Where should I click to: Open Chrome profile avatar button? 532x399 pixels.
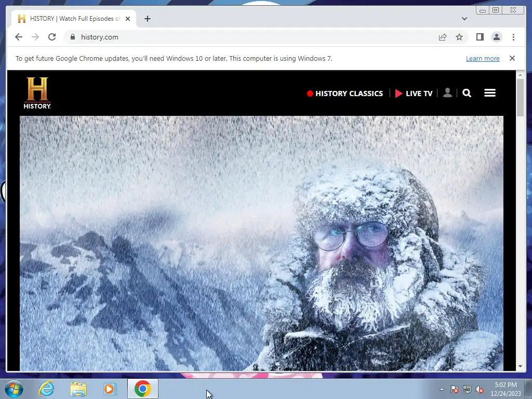point(496,37)
